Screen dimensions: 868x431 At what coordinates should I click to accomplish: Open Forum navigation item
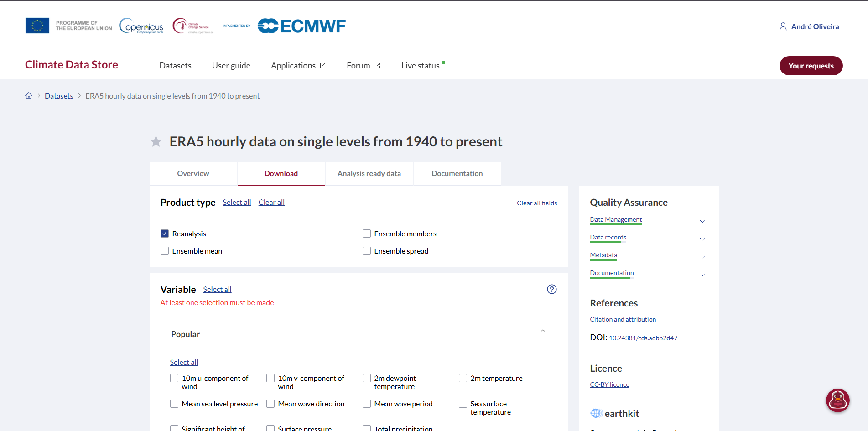pos(359,66)
